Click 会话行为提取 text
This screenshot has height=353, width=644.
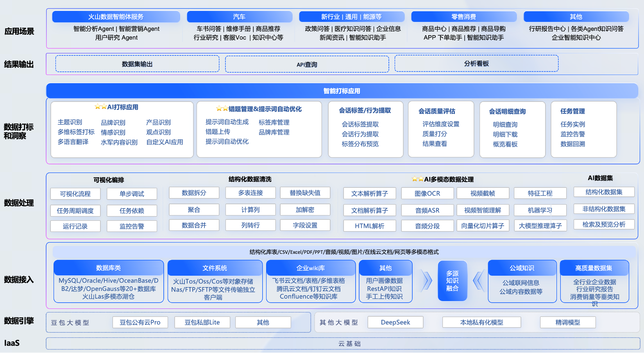click(360, 134)
